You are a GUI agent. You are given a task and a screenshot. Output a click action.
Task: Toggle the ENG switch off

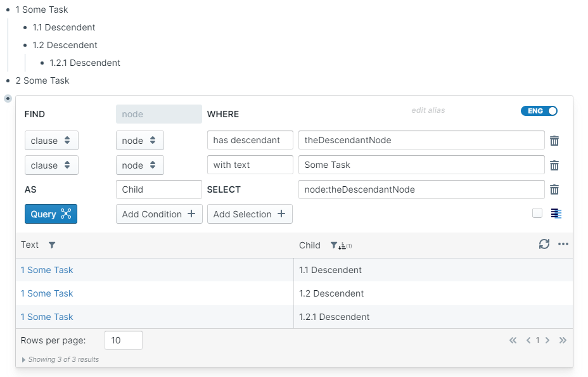pos(539,111)
